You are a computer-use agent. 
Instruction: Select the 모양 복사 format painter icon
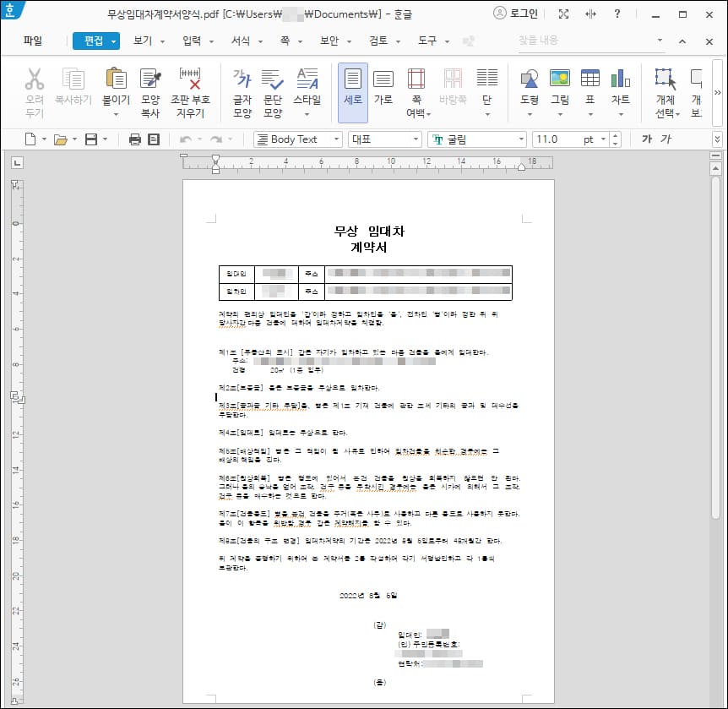pyautogui.click(x=150, y=78)
